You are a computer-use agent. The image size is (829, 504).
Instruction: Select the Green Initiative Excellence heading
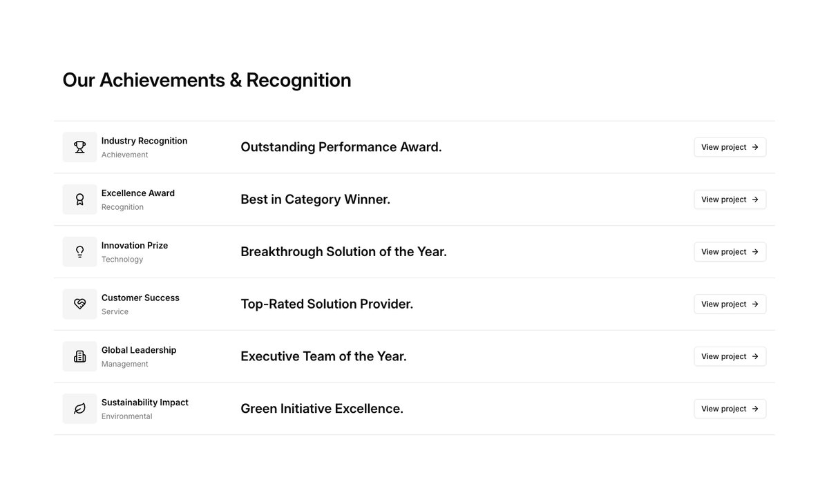[322, 409]
